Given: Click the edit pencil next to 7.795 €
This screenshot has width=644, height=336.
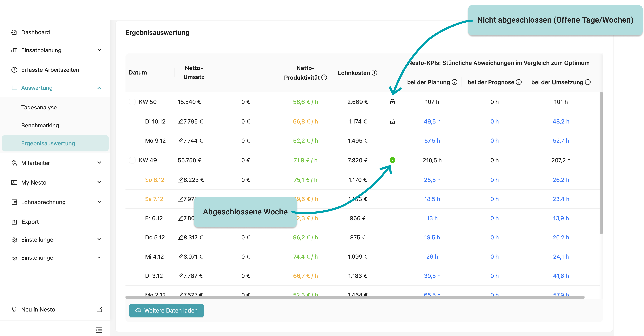Looking at the screenshot, I should [x=180, y=122].
